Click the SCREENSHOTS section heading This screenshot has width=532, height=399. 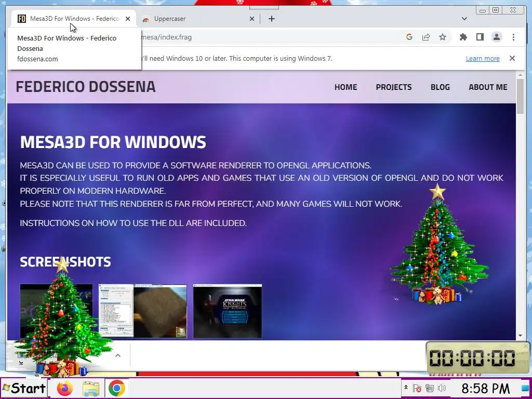pos(65,262)
